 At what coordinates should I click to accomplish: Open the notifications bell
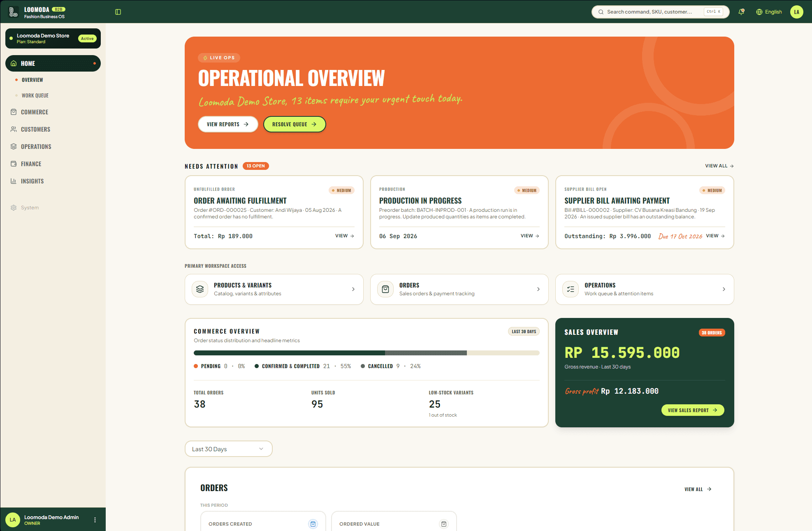tap(741, 12)
